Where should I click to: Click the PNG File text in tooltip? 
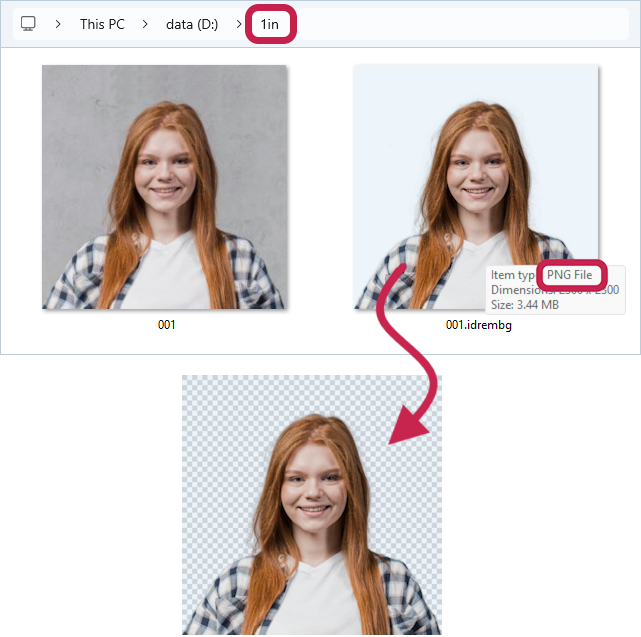570,275
